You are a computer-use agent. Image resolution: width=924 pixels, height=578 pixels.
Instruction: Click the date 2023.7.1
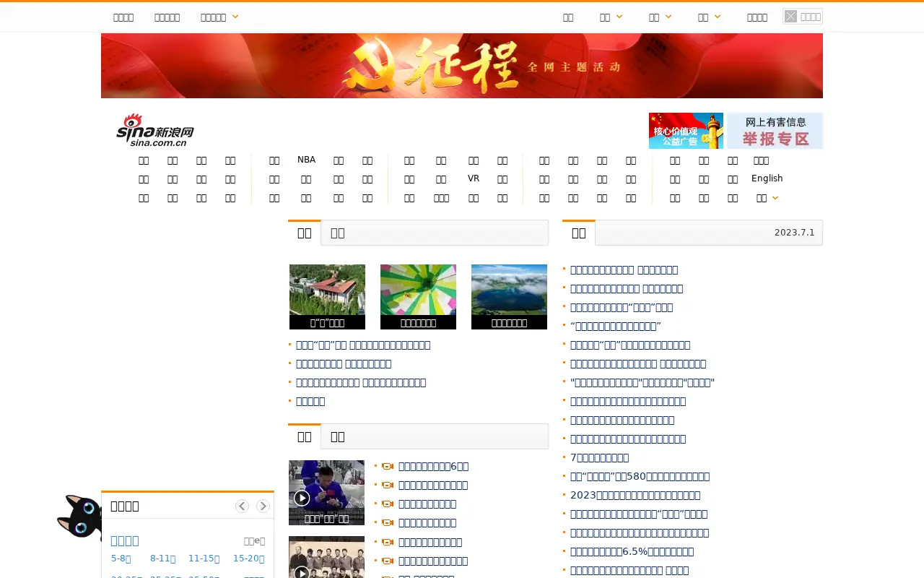tap(794, 233)
